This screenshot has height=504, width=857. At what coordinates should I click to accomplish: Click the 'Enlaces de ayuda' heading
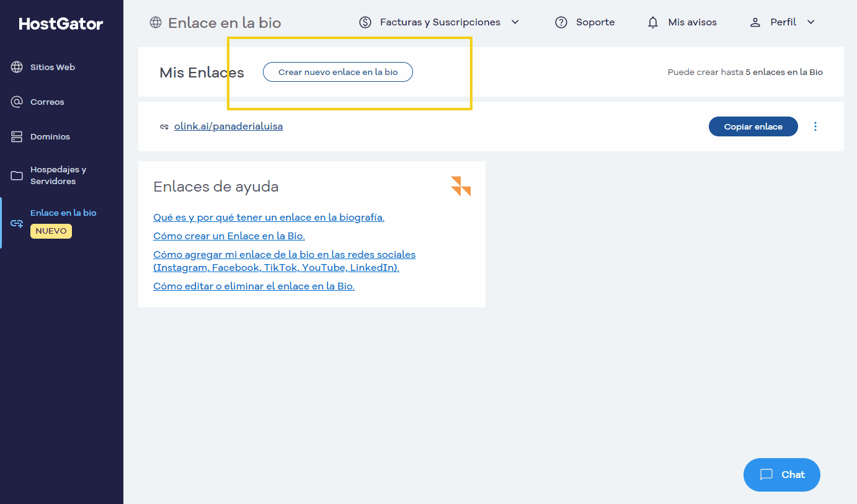click(x=216, y=187)
